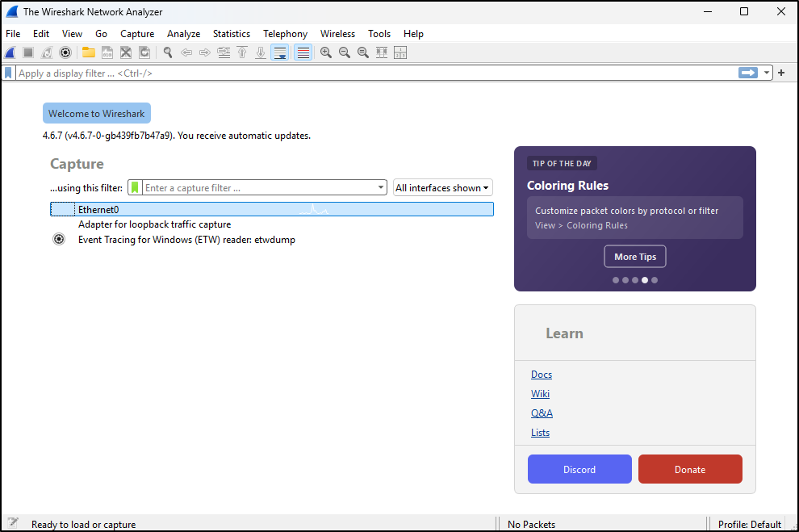
Task: Click the Coloring Rules tip heading
Action: click(x=567, y=186)
